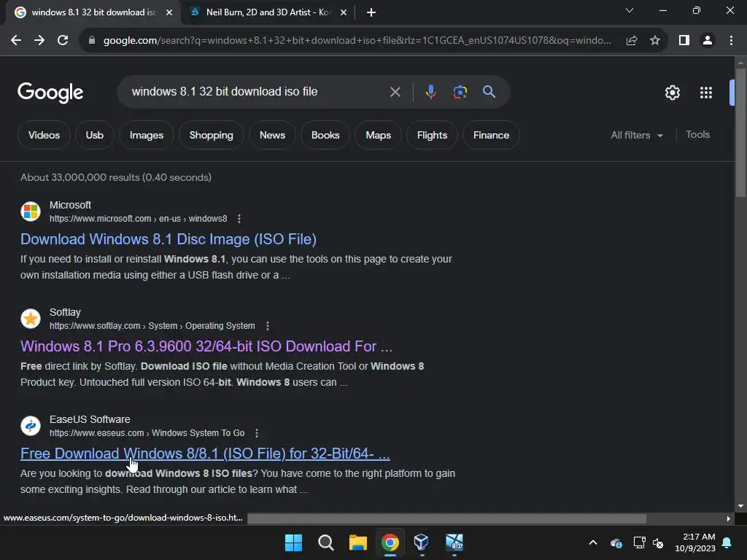Filter results by Books
This screenshot has width=747, height=560.
(x=325, y=135)
